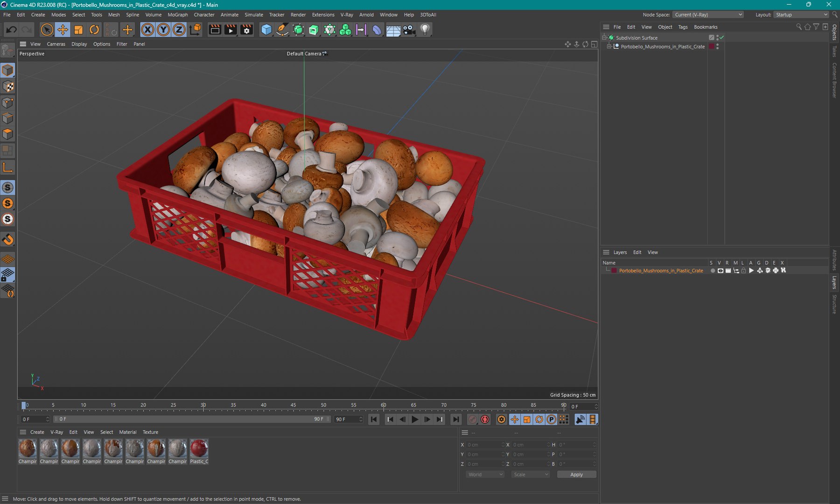840x504 pixels.
Task: Add a Cube primitive object
Action: tap(266, 30)
